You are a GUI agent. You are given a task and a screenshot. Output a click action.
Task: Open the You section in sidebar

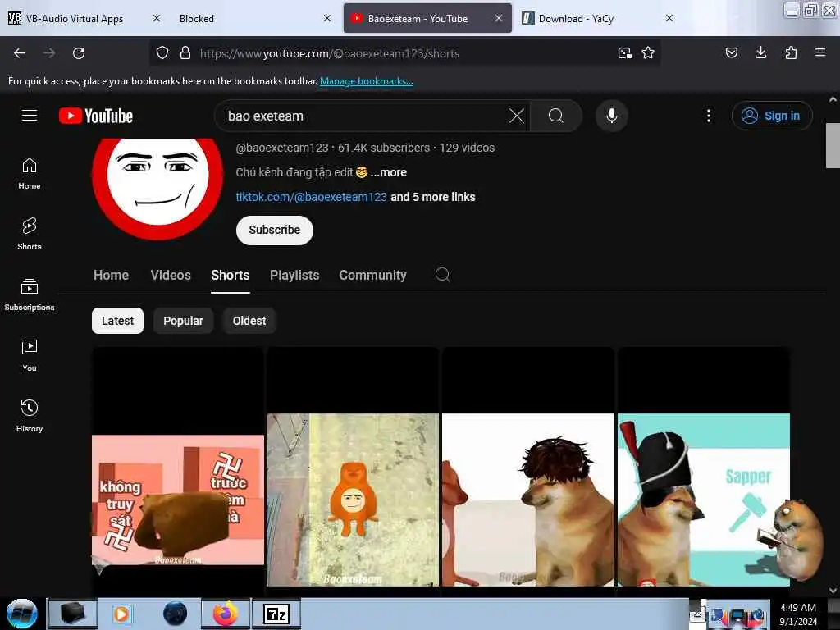(30, 355)
